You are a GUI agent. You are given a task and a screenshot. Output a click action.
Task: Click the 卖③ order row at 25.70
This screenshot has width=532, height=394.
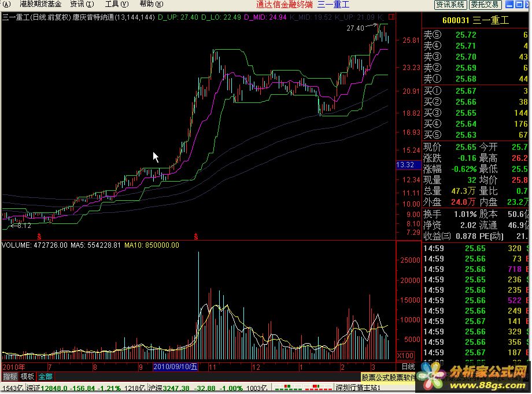click(476, 57)
